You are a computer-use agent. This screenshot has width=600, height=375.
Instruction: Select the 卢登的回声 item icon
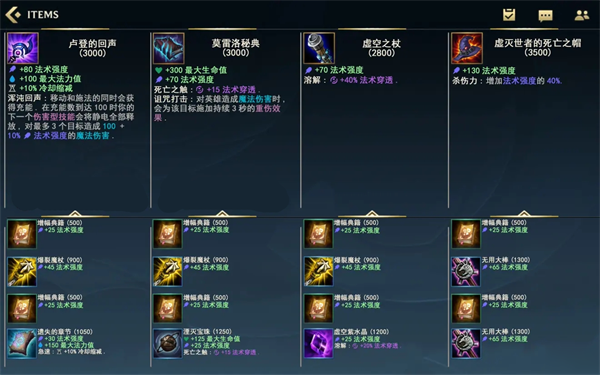(23, 48)
